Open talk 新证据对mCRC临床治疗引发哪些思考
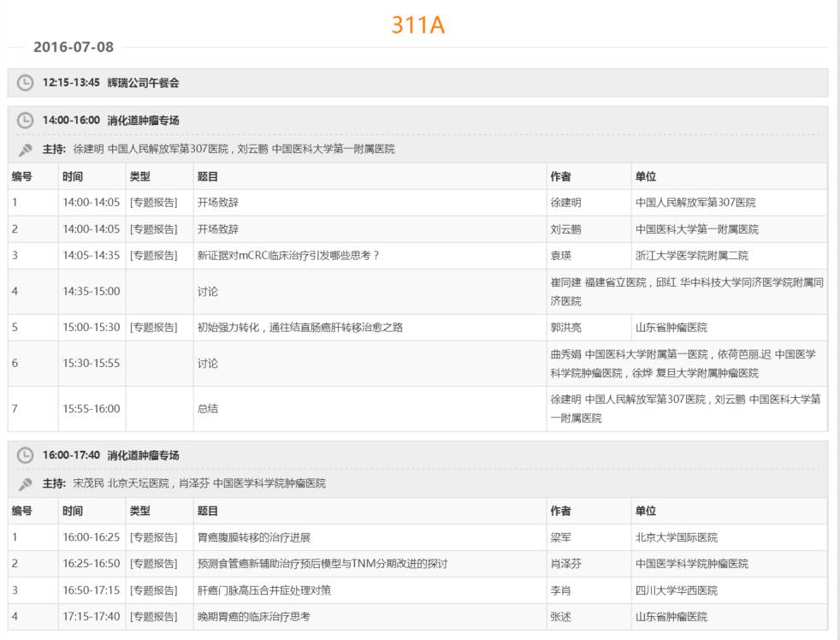Image resolution: width=840 pixels, height=640 pixels. point(288,256)
